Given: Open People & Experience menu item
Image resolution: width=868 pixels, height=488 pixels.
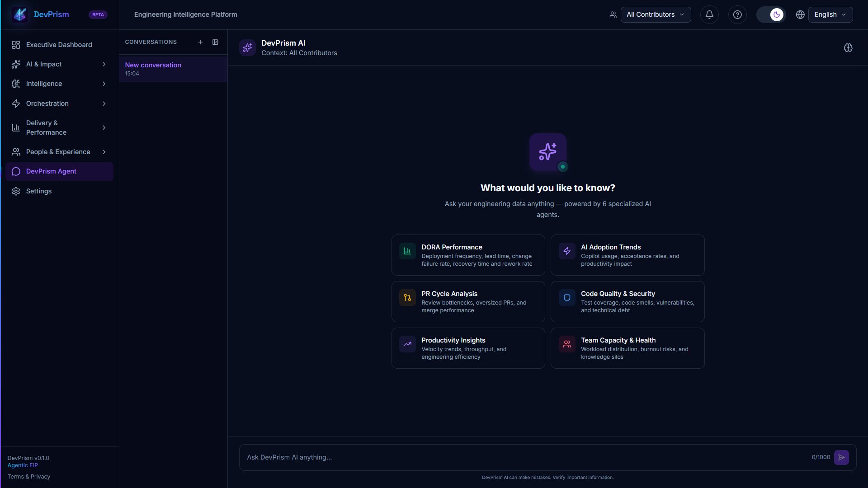Looking at the screenshot, I should pyautogui.click(x=58, y=152).
